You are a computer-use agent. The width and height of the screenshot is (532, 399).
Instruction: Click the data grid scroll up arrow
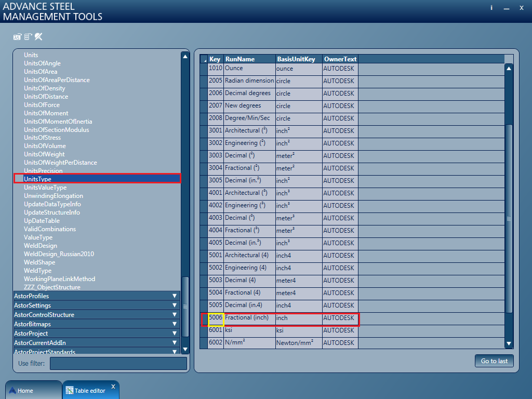tap(509, 69)
